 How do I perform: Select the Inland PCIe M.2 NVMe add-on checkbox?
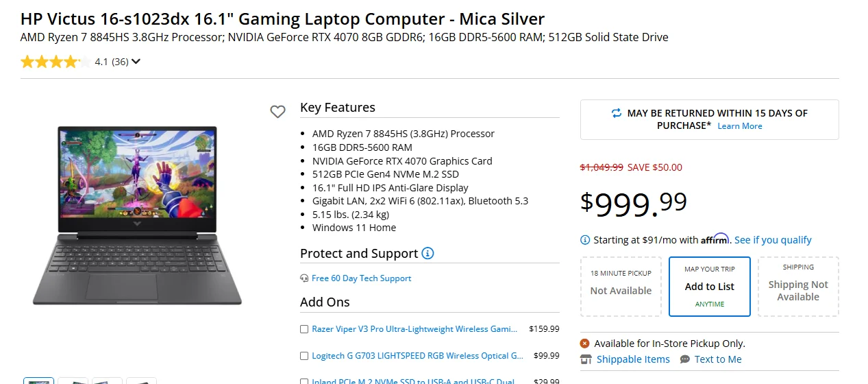click(x=304, y=381)
